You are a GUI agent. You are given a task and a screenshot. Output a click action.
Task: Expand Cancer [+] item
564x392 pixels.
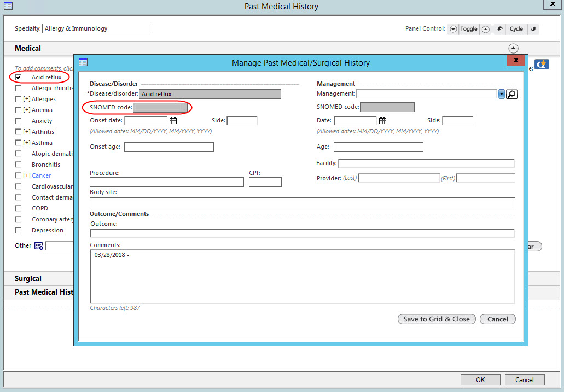[27, 175]
